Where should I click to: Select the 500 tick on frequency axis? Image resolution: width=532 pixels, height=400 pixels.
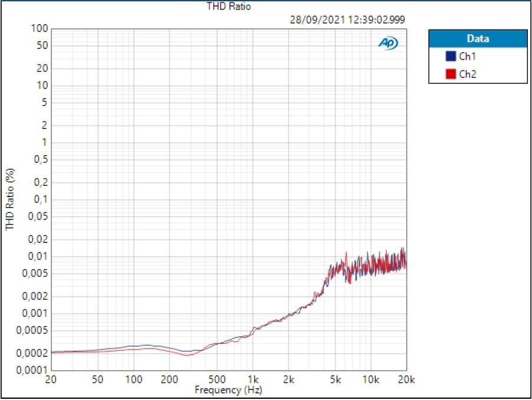(x=217, y=379)
